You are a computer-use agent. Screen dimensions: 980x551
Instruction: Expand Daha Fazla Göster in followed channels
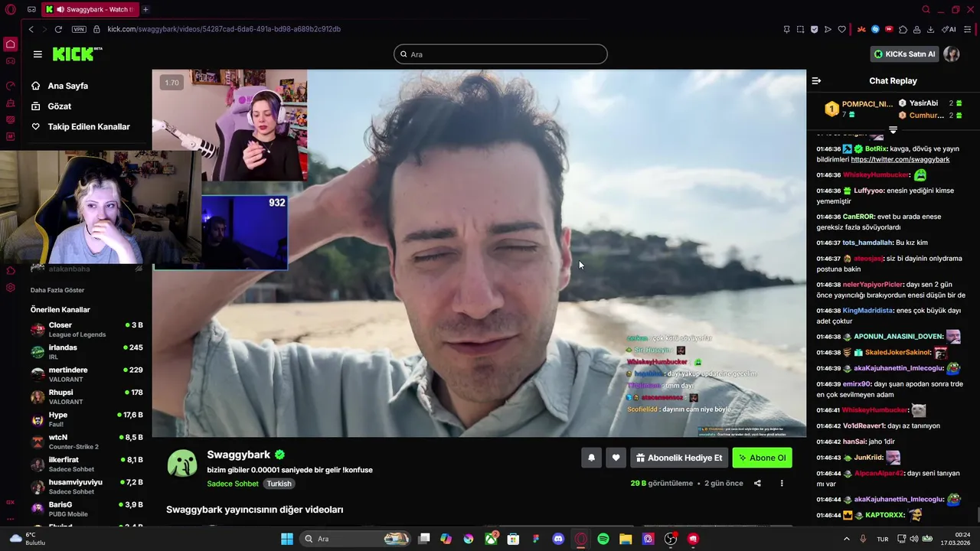57,290
